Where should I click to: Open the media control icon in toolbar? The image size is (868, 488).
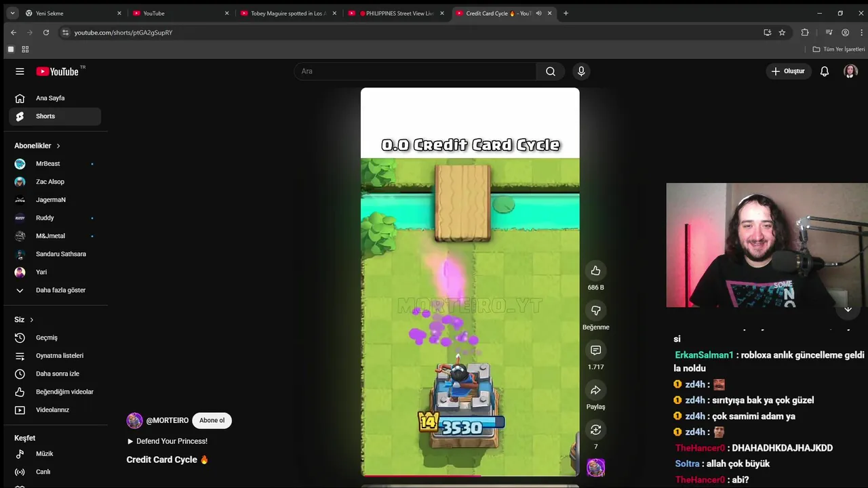[829, 33]
